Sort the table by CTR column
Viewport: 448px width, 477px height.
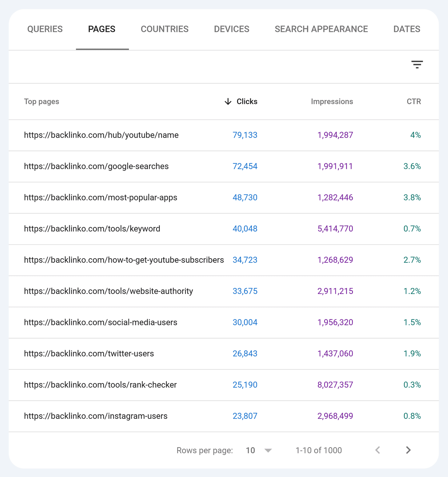[x=414, y=101]
